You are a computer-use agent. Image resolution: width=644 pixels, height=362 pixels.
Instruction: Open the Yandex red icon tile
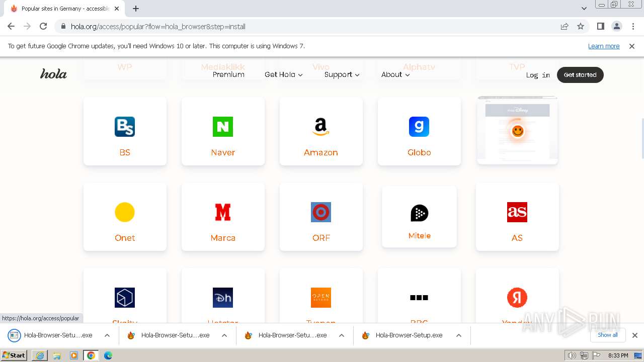point(517,298)
